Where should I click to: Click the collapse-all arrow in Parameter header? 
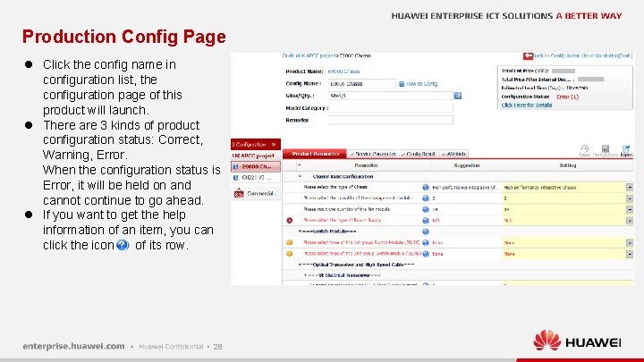[x=299, y=165]
